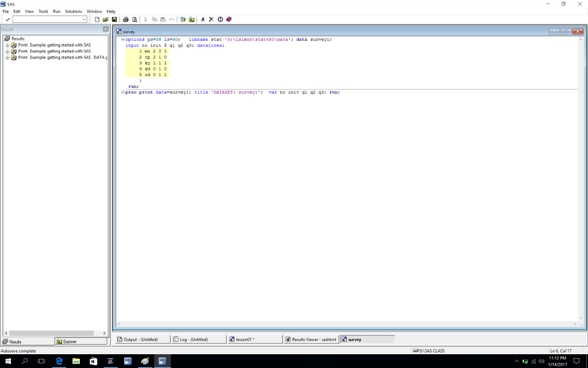Submit the SAS program with the running man icon
Screen dimensions: 588x368
pos(202,19)
